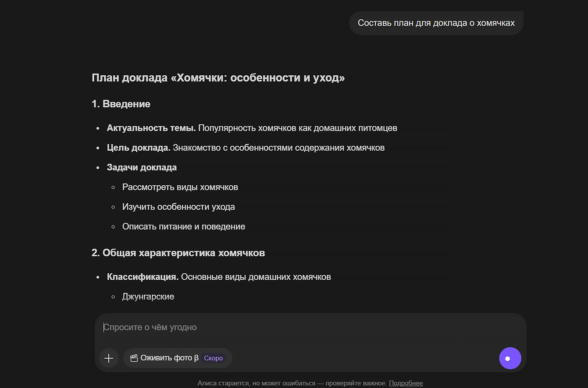
Task: Click the "1. Введение" section heading
Action: pos(121,104)
